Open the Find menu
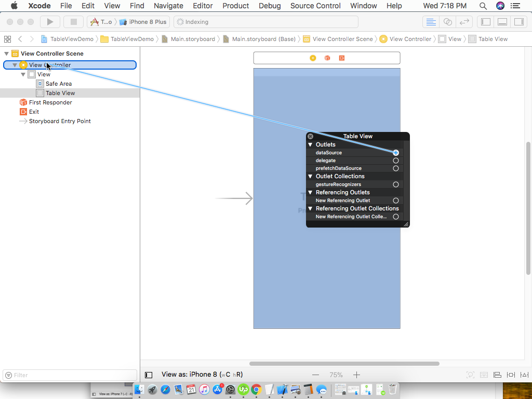 tap(137, 6)
